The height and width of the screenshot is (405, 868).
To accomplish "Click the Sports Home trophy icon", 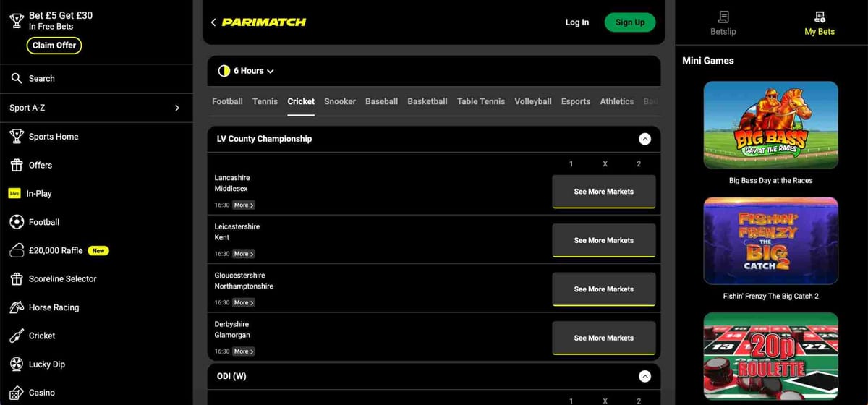I will click(x=17, y=136).
